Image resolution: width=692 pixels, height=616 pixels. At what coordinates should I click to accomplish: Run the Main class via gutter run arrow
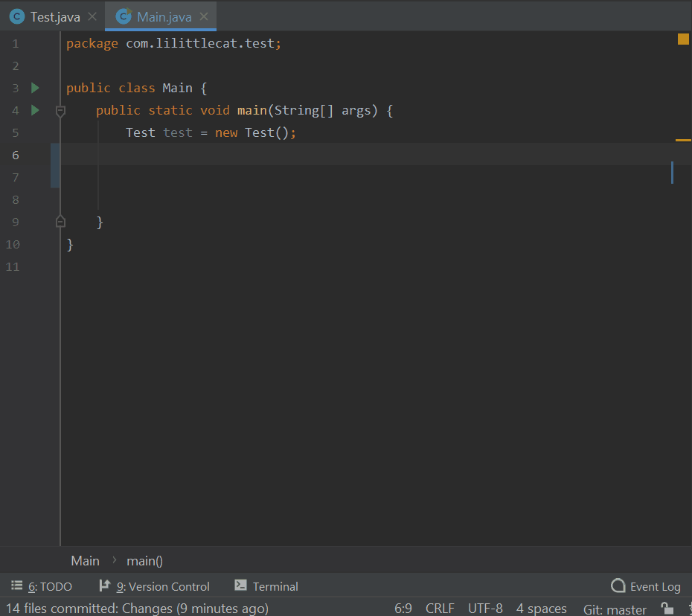click(34, 87)
